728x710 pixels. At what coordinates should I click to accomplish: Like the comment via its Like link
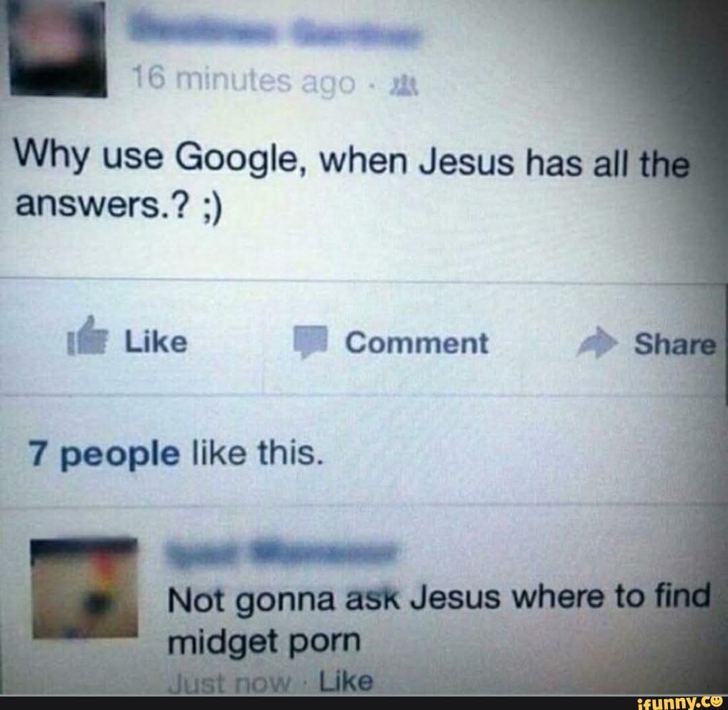pos(346,682)
